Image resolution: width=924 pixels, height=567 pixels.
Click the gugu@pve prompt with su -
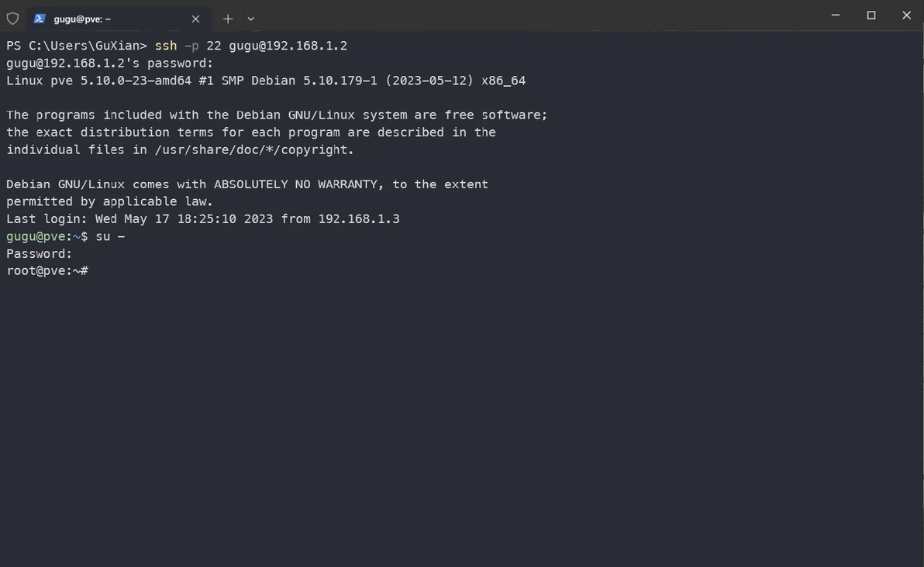click(65, 237)
